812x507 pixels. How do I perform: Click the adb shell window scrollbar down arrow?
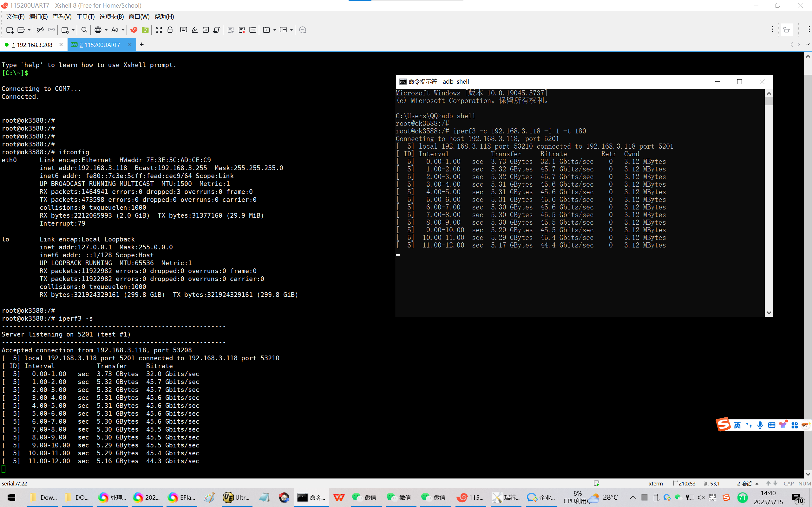[769, 313]
